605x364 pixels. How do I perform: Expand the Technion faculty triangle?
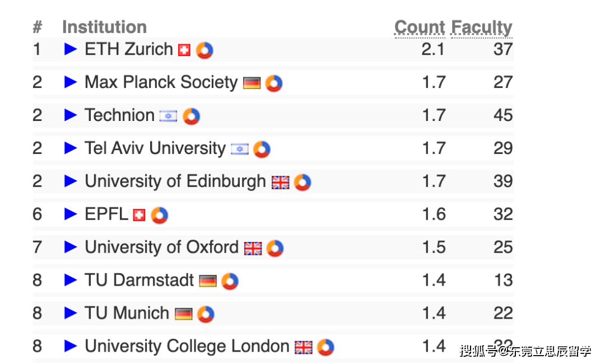(71, 115)
